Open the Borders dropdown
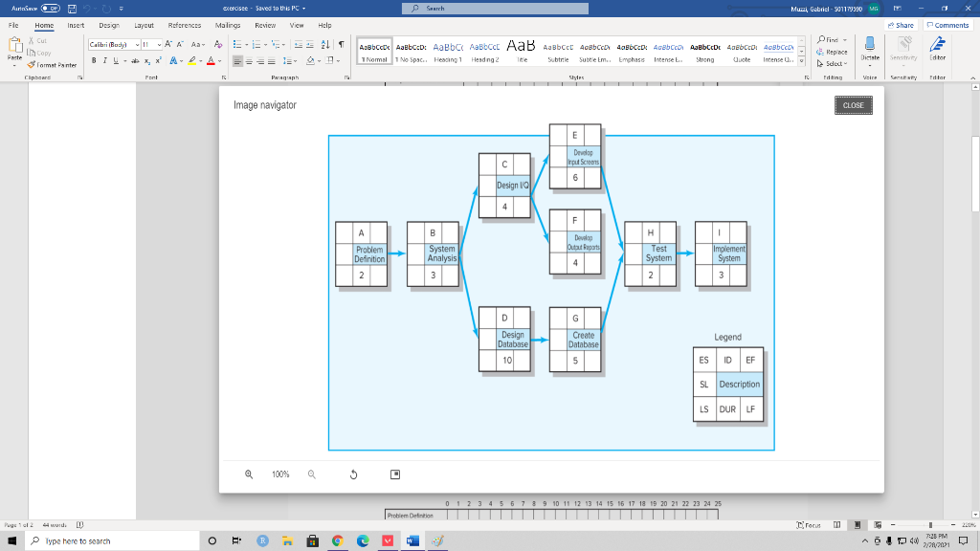Viewport: 980px width, 551px height. (x=338, y=61)
